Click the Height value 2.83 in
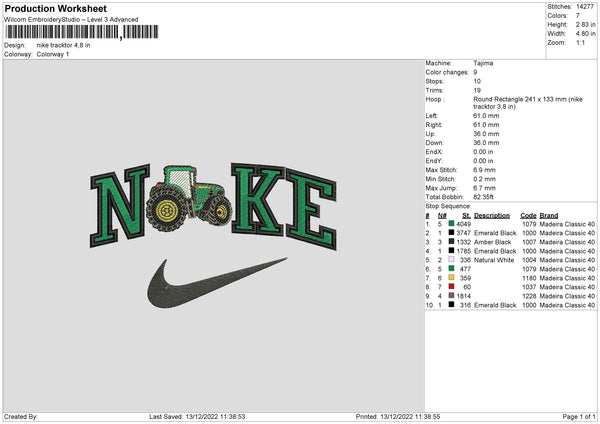Screen dimensions: 600x424 point(585,24)
